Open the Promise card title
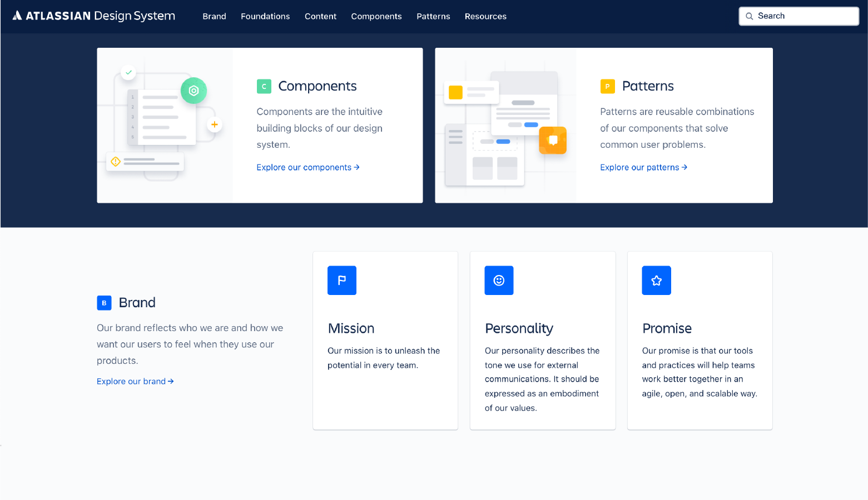The image size is (868, 500). point(667,328)
